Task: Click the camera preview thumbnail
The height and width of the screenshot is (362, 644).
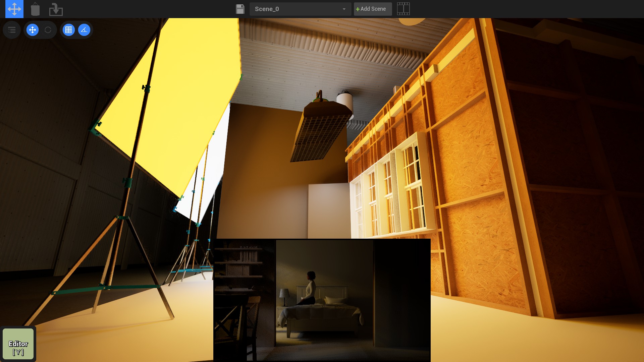Action: [x=322, y=300]
